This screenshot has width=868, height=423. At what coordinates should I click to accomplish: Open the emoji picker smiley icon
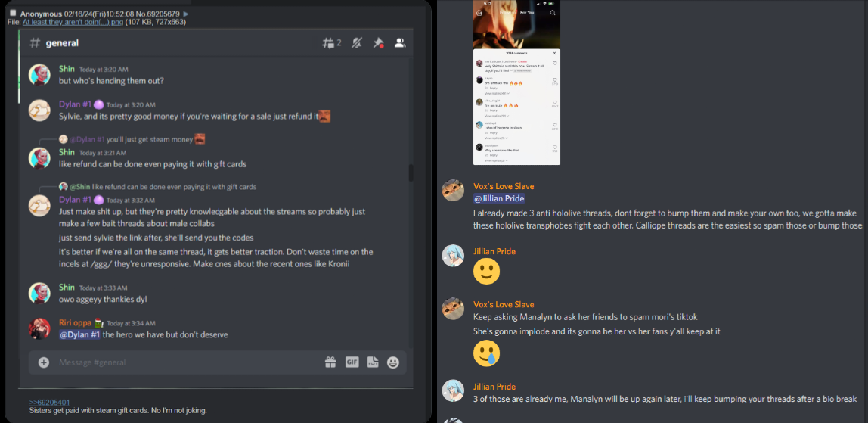click(x=393, y=362)
